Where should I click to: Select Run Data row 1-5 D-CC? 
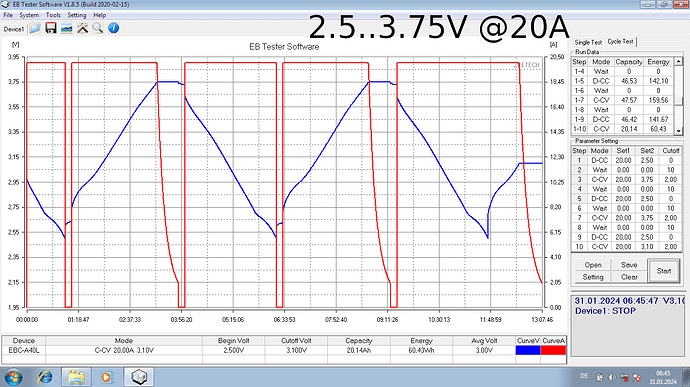(623, 81)
